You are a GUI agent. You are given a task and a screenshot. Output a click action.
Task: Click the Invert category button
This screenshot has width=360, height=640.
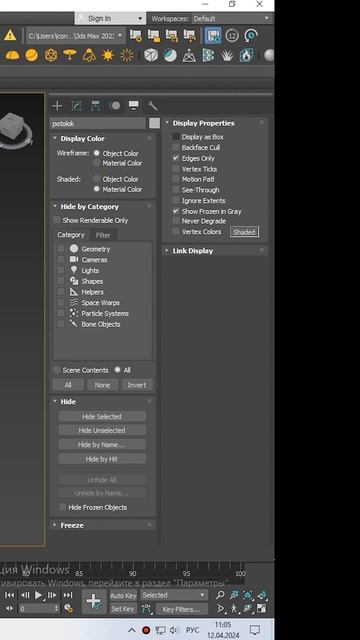click(137, 385)
